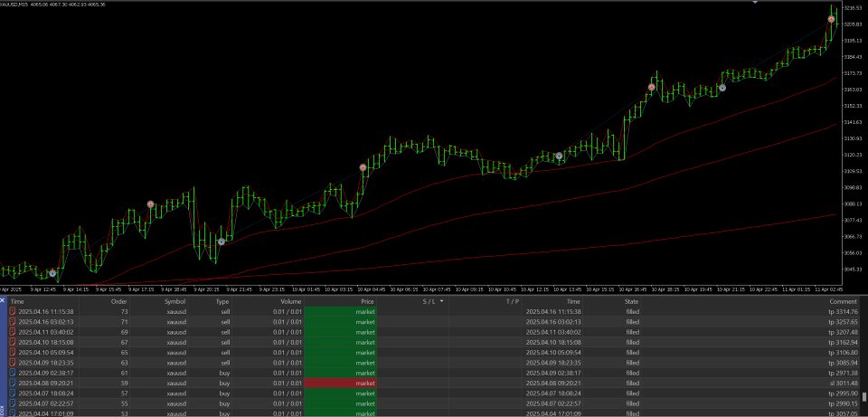
Task: Sort history by the Comment column header
Action: (843, 302)
